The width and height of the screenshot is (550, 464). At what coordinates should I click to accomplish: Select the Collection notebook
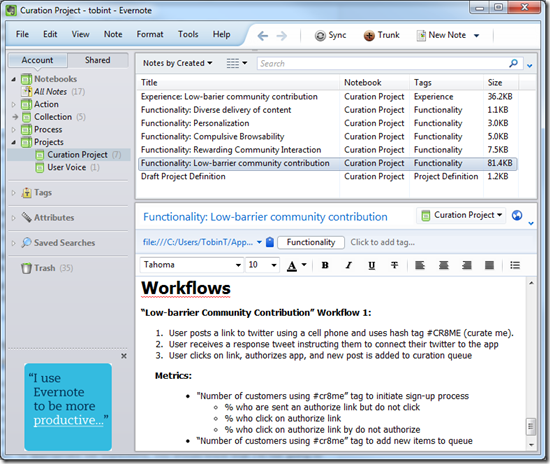pyautogui.click(x=53, y=117)
